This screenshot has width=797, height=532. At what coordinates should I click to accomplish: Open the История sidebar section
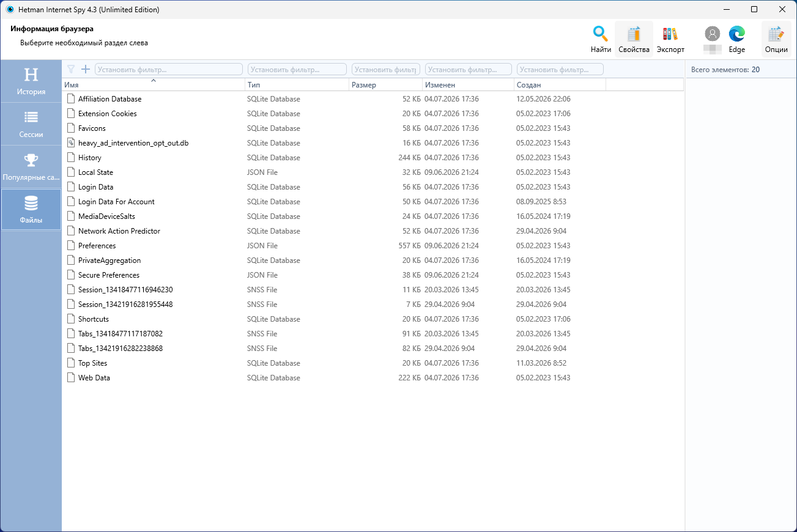tap(31, 81)
